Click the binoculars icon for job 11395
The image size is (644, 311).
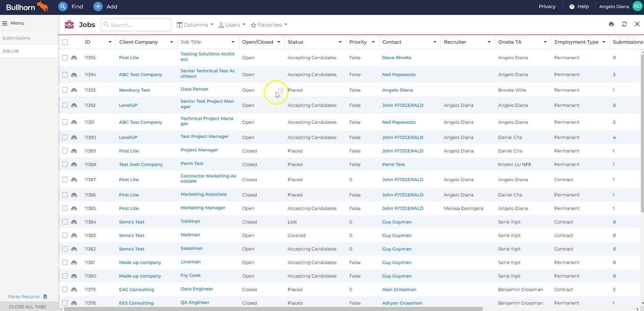(x=74, y=57)
